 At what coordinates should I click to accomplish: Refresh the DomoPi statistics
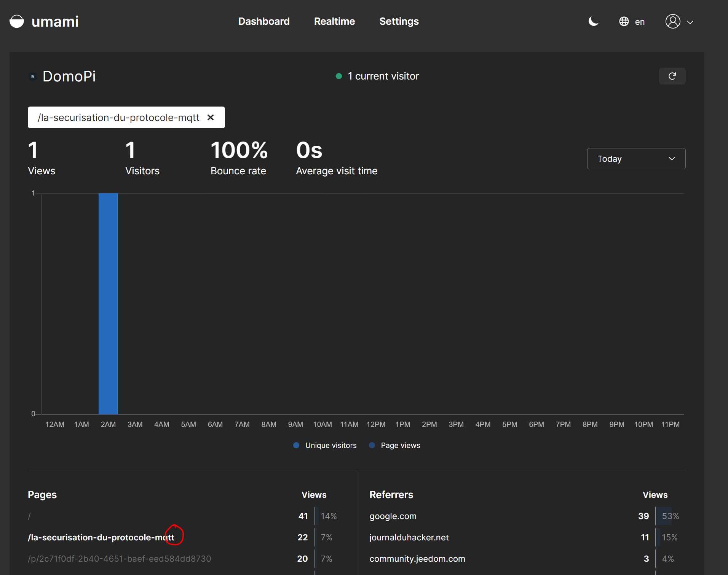[672, 76]
